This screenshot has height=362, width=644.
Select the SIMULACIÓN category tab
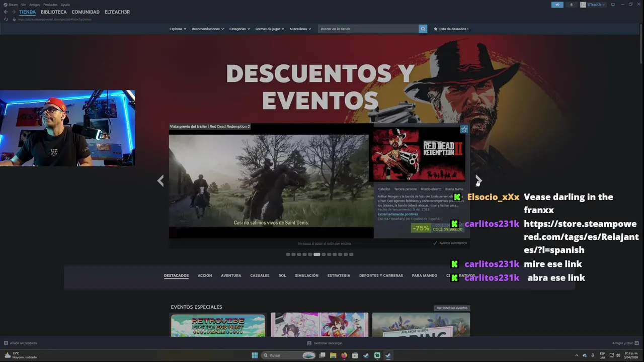point(306,276)
